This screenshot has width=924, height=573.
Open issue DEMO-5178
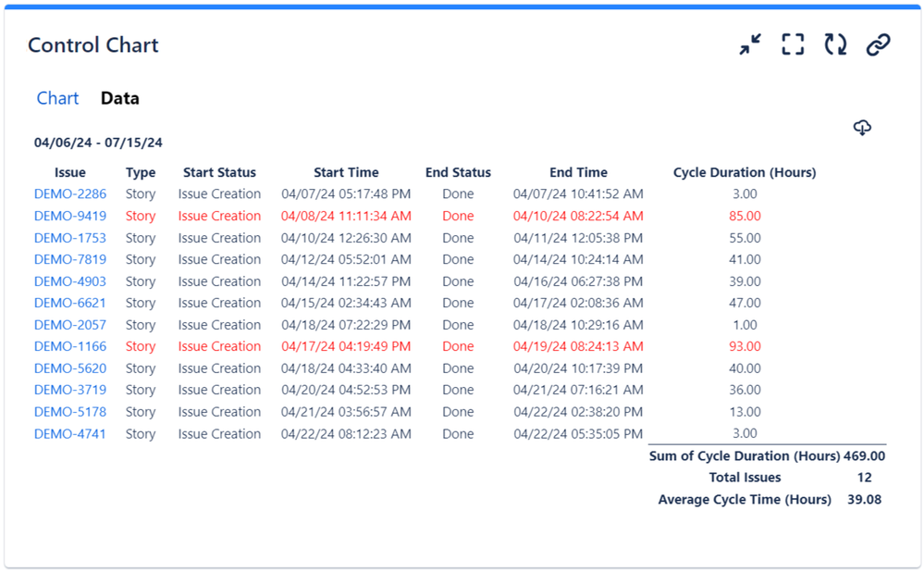70,412
